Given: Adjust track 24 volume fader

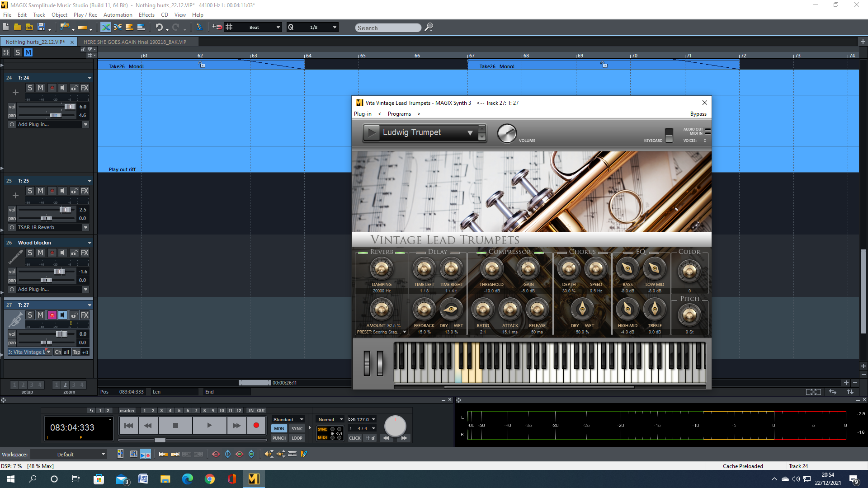Looking at the screenshot, I should pyautogui.click(x=70, y=107).
